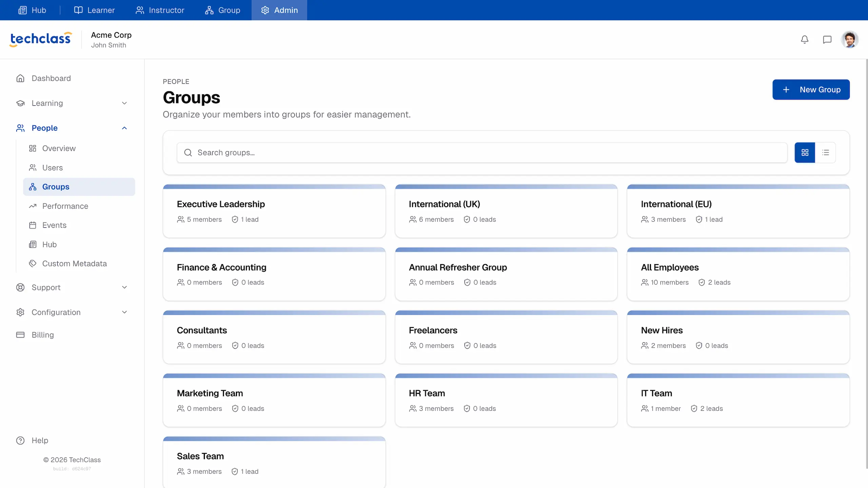Switch to list view
This screenshot has width=868, height=488.
click(825, 152)
